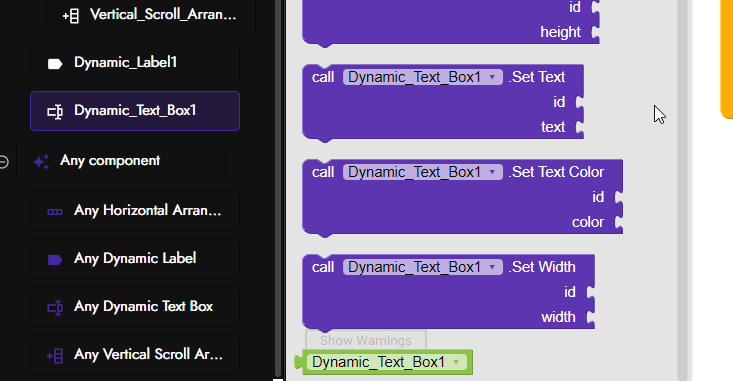The height and width of the screenshot is (381, 733).
Task: Click the 'id' input of Set Text block
Action: [x=580, y=102]
